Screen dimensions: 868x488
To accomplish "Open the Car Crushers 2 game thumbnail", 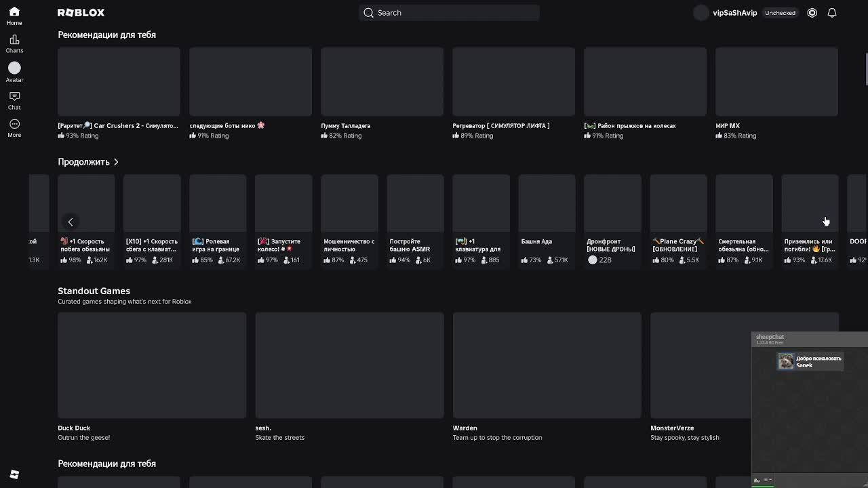I will pyautogui.click(x=119, y=81).
